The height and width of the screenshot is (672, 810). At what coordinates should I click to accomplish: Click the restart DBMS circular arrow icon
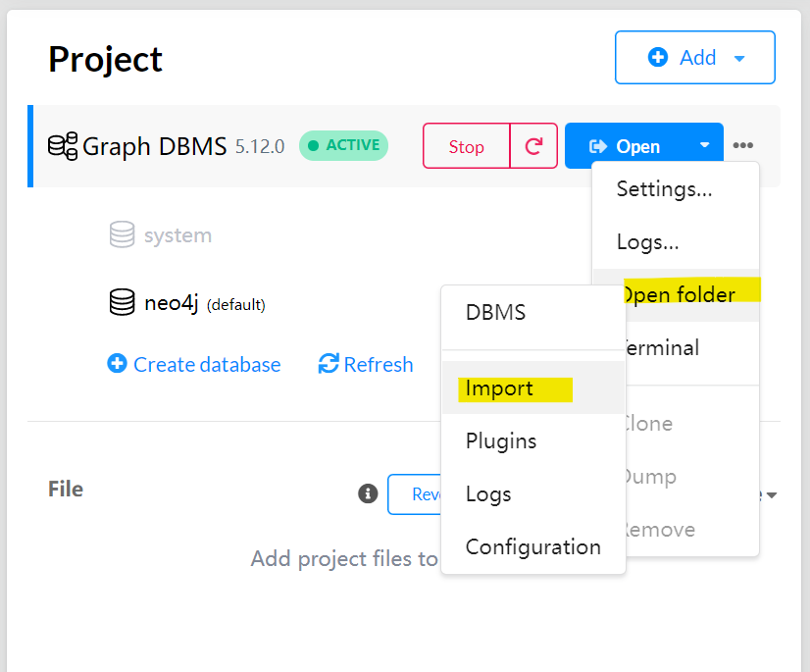(533, 146)
